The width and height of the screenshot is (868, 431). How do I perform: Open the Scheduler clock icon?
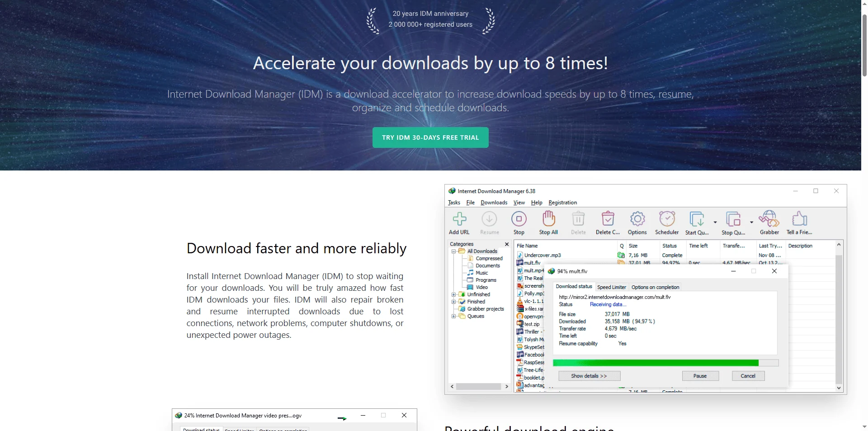point(667,219)
